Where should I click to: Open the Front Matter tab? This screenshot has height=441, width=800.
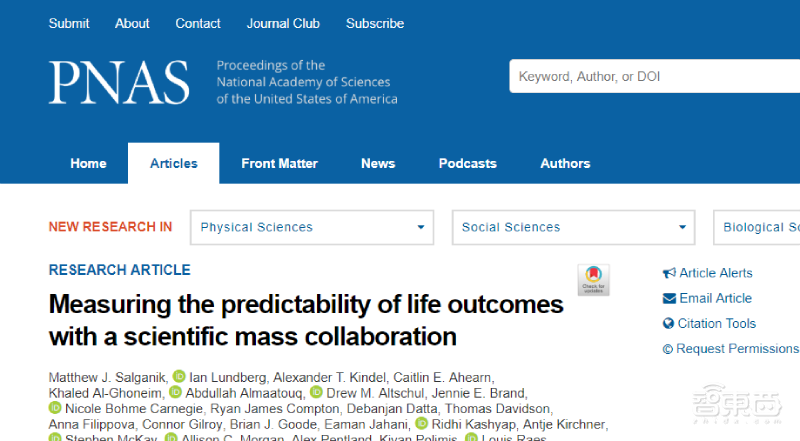coord(279,163)
